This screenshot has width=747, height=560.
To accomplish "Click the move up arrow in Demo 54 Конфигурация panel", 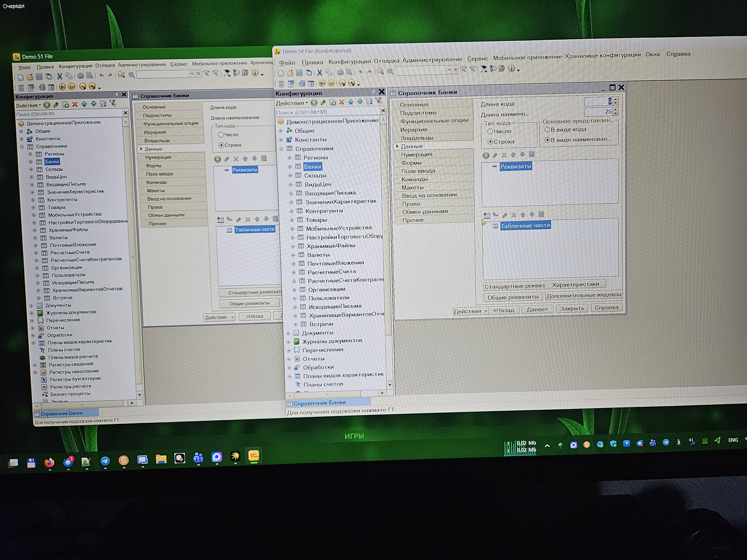I will (351, 102).
